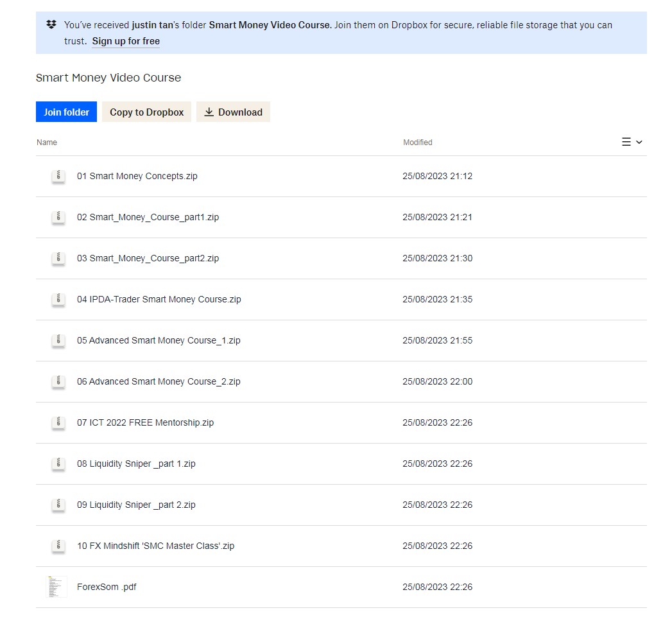Click zip icon for 01 Smart Money Concepts

pos(58,176)
